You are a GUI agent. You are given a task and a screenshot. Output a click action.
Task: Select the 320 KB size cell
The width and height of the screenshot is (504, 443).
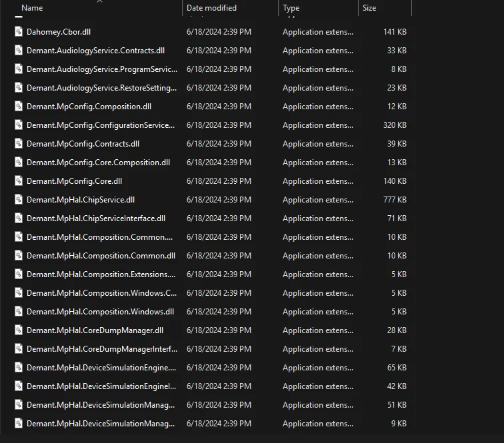point(395,125)
